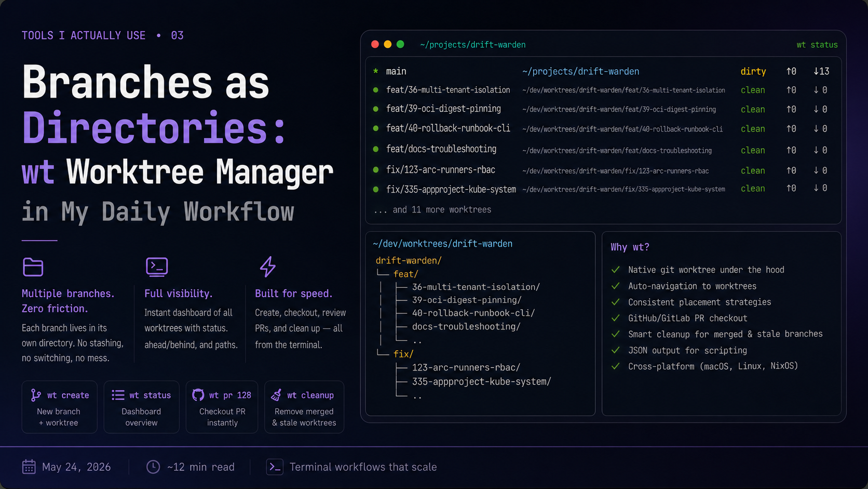Expand the feat/ folder in directory tree

[405, 274]
